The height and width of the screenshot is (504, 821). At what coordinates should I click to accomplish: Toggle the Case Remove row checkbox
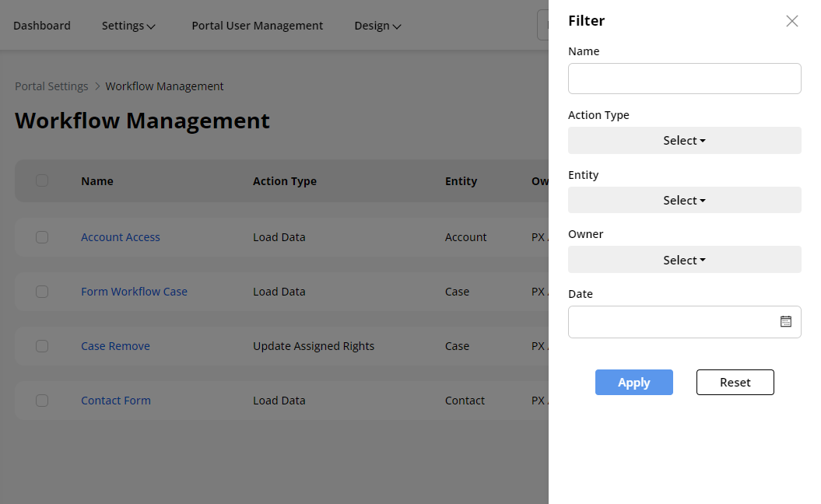[x=42, y=346]
